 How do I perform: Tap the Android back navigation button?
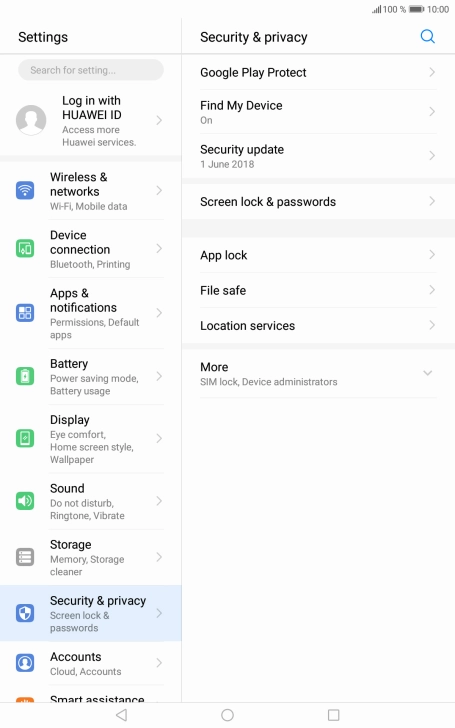122,715
